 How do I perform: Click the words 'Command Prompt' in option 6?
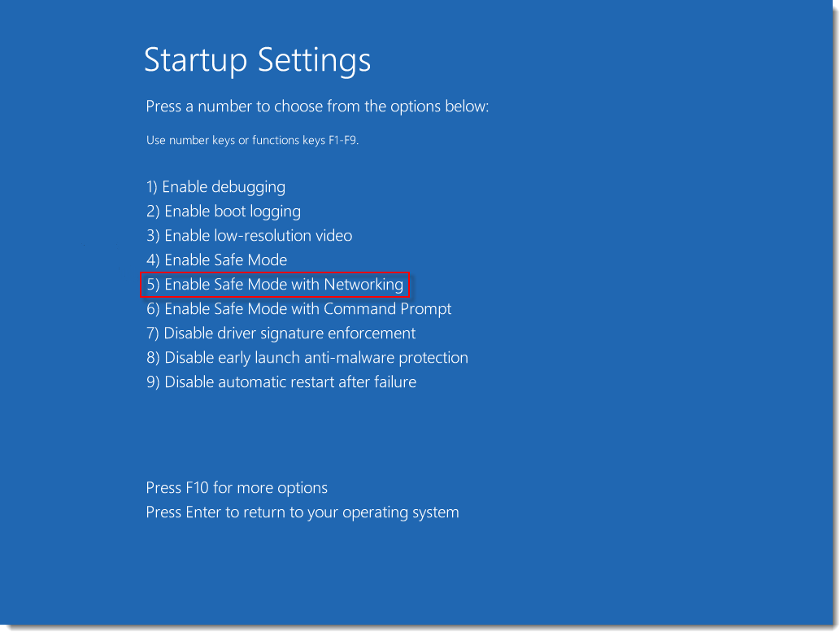click(387, 309)
